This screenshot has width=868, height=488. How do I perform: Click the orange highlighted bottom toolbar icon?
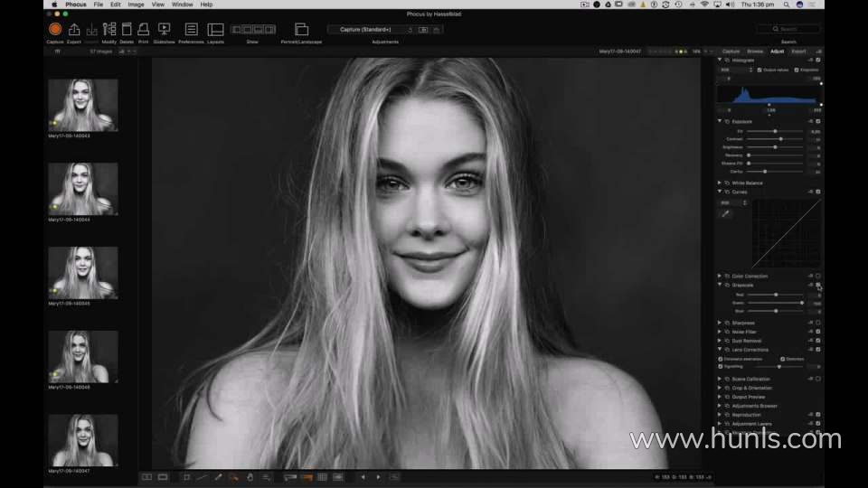click(307, 477)
